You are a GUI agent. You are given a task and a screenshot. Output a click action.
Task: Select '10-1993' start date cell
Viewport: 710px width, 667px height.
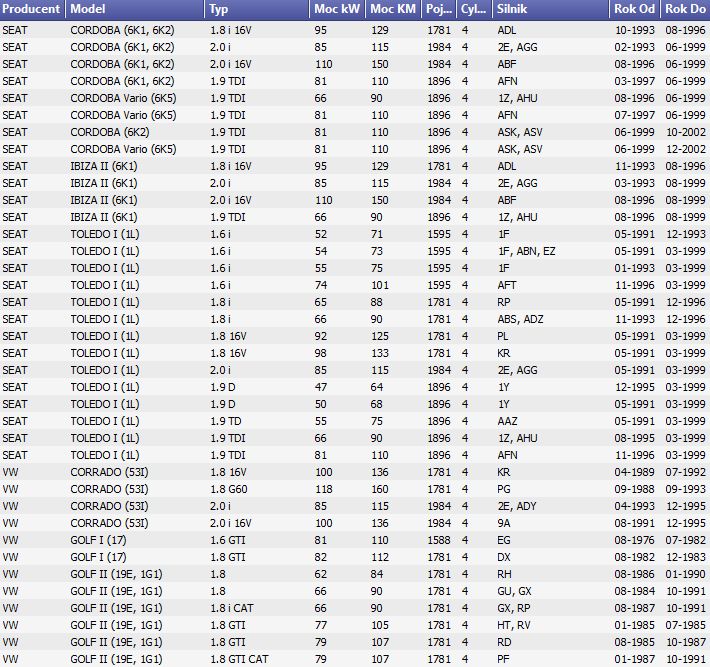634,30
